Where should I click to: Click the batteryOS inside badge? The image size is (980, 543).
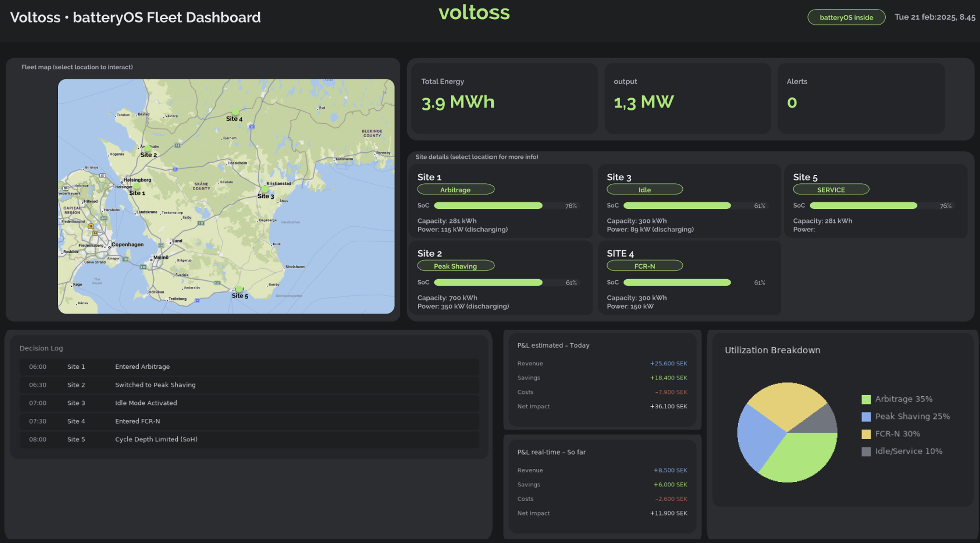[x=846, y=17]
